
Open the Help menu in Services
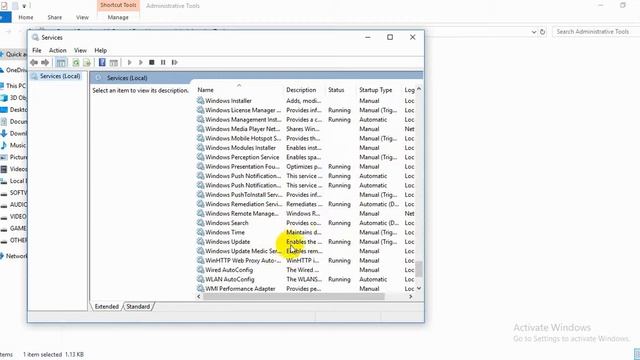point(100,50)
